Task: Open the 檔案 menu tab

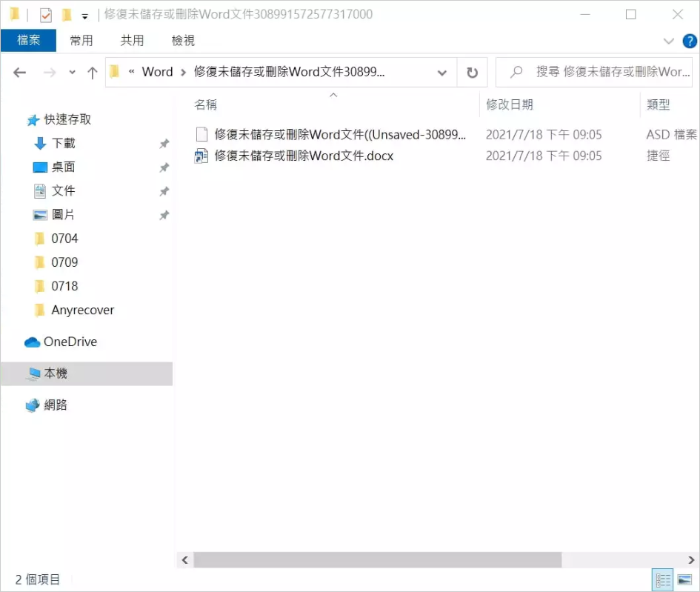Action: (x=29, y=41)
